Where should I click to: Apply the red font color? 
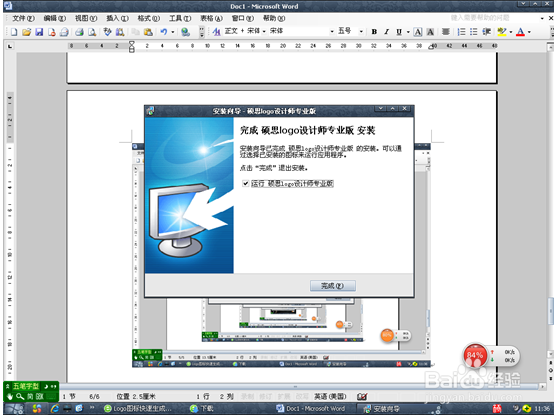coord(520,32)
